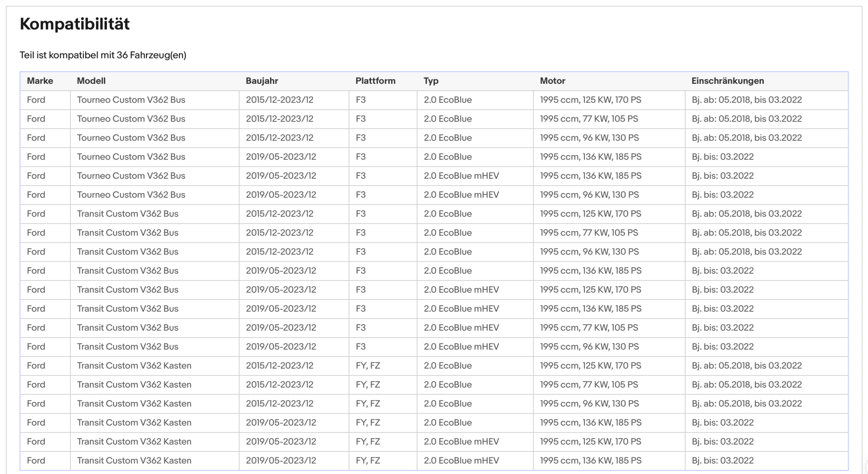Viewport: 868px width, 474px height.
Task: Click Motor cell of Tourneo Bus 77 KW row
Action: click(609, 119)
